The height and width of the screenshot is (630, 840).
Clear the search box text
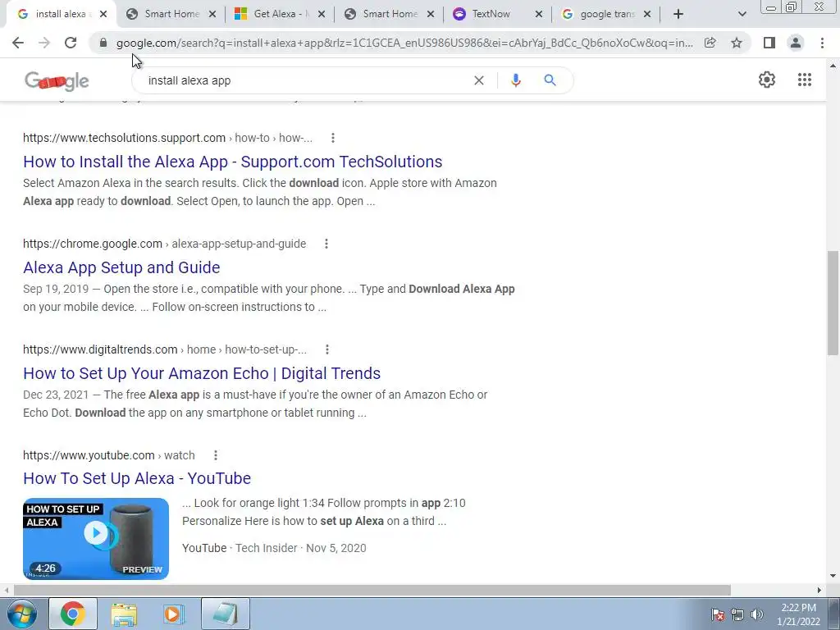479,80
